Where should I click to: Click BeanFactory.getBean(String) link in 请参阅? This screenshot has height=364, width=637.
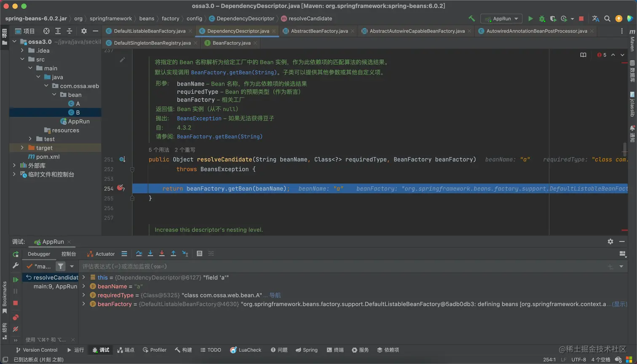tap(219, 136)
